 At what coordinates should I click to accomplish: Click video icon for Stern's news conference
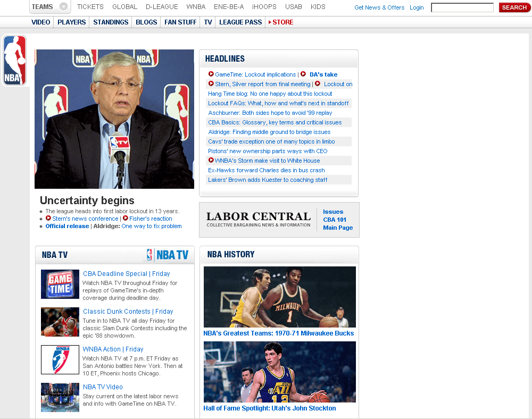pyautogui.click(x=48, y=218)
